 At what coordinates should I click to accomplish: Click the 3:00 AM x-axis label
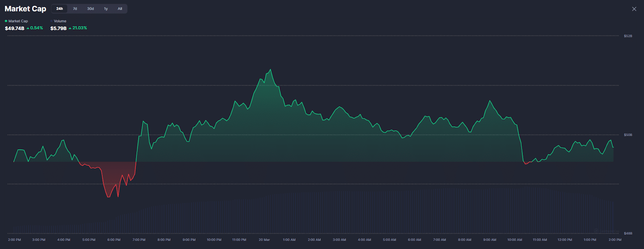(x=339, y=240)
